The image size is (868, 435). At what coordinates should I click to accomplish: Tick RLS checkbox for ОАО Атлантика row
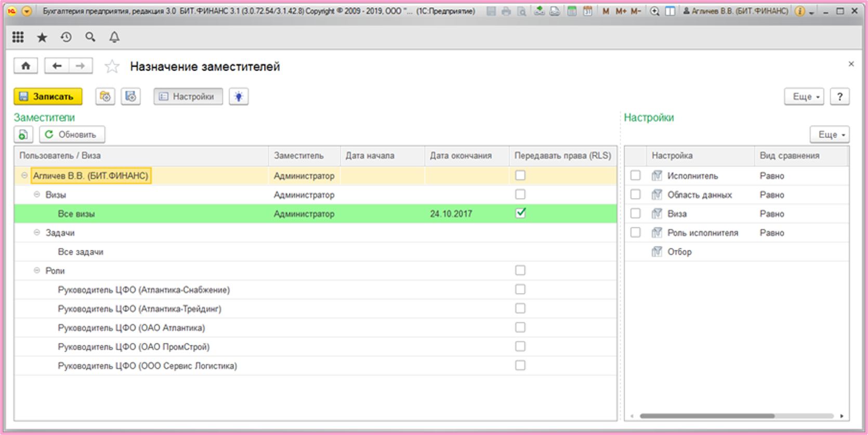[520, 327]
